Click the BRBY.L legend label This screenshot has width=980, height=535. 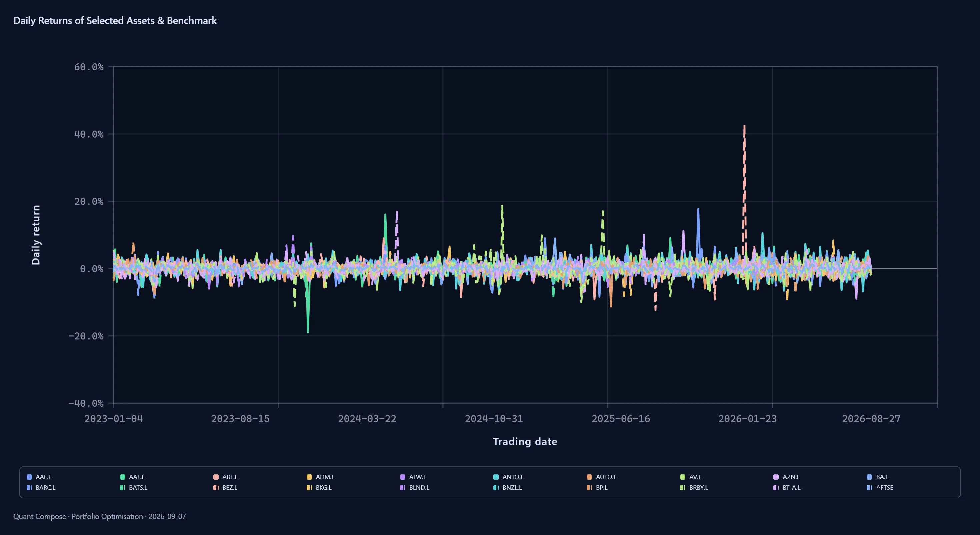pyautogui.click(x=699, y=487)
